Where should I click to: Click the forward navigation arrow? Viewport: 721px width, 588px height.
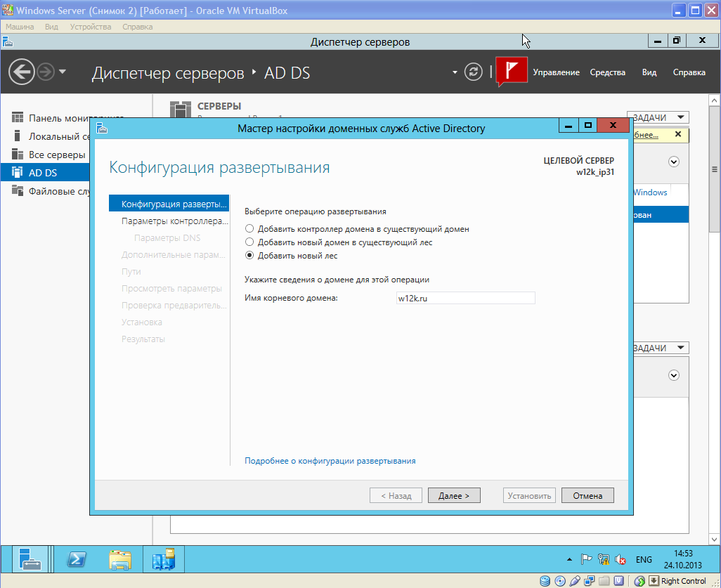pyautogui.click(x=46, y=72)
